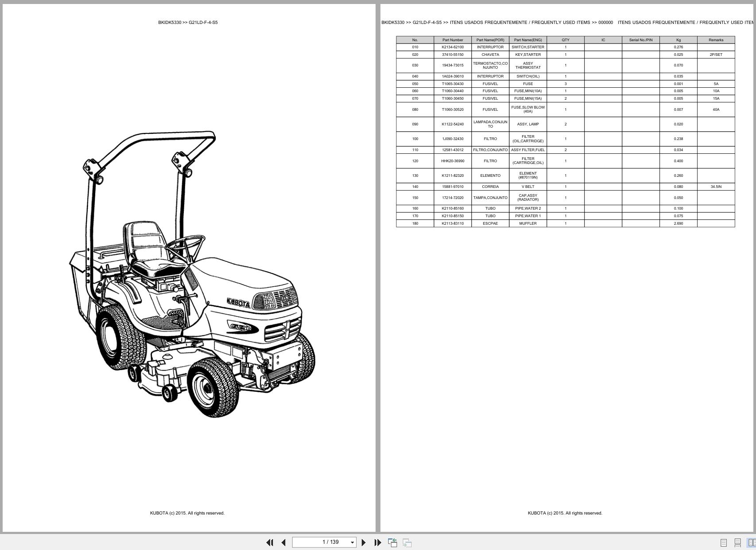Image resolution: width=756 pixels, height=550 pixels.
Task: Click the 2P/SET remark
Action: [716, 55]
